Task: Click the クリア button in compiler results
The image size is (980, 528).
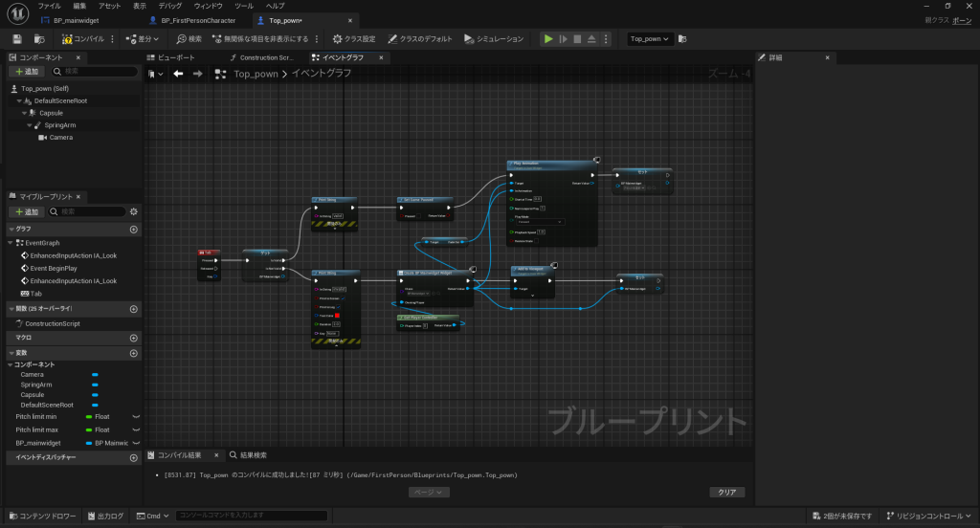Action: (x=726, y=492)
